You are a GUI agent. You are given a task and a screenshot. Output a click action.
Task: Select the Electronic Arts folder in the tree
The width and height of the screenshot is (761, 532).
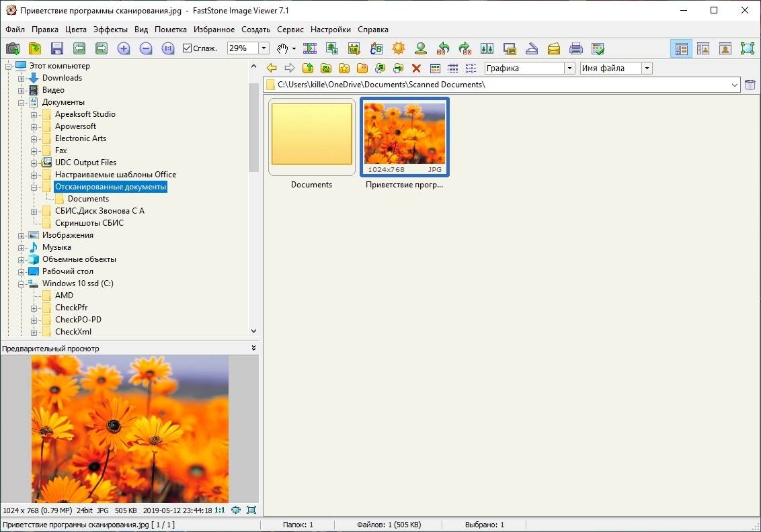tap(81, 138)
